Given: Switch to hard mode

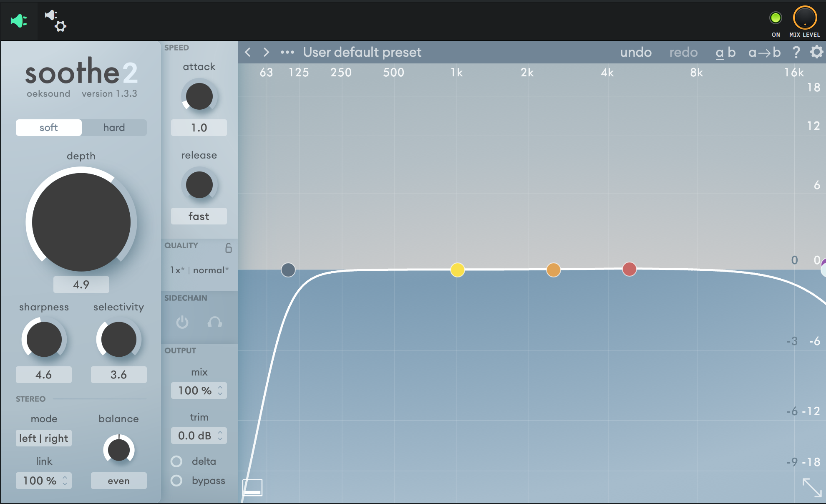Looking at the screenshot, I should [114, 128].
